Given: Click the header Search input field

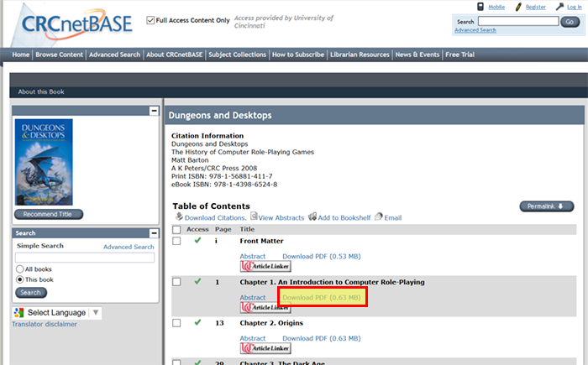Looking at the screenshot, I should pos(518,21).
